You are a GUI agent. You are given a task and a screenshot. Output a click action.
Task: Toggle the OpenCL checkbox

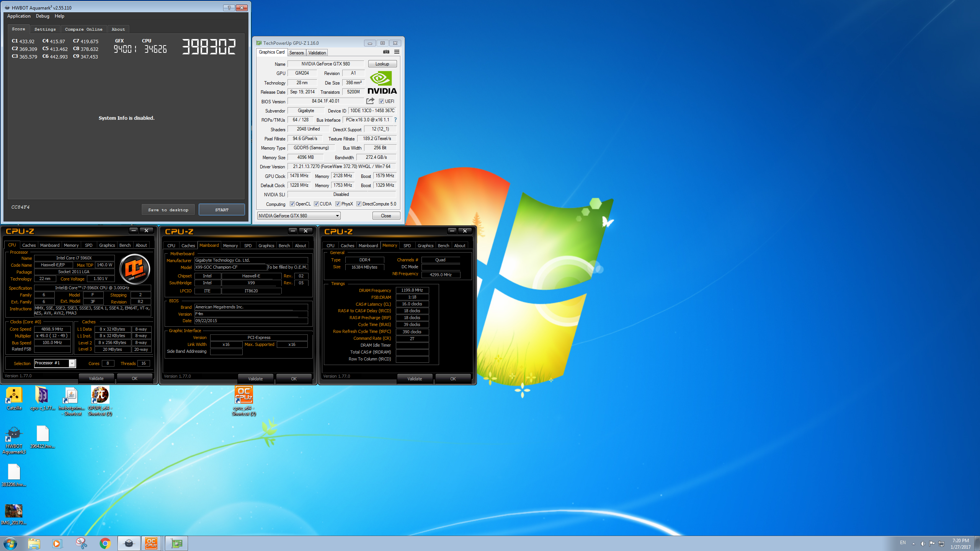[292, 204]
